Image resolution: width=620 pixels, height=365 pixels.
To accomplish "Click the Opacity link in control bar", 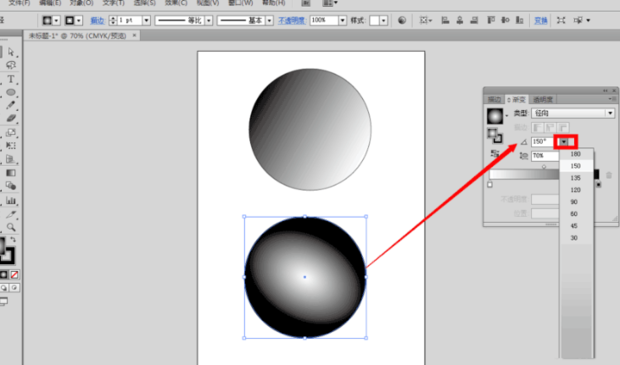I will tap(292, 21).
